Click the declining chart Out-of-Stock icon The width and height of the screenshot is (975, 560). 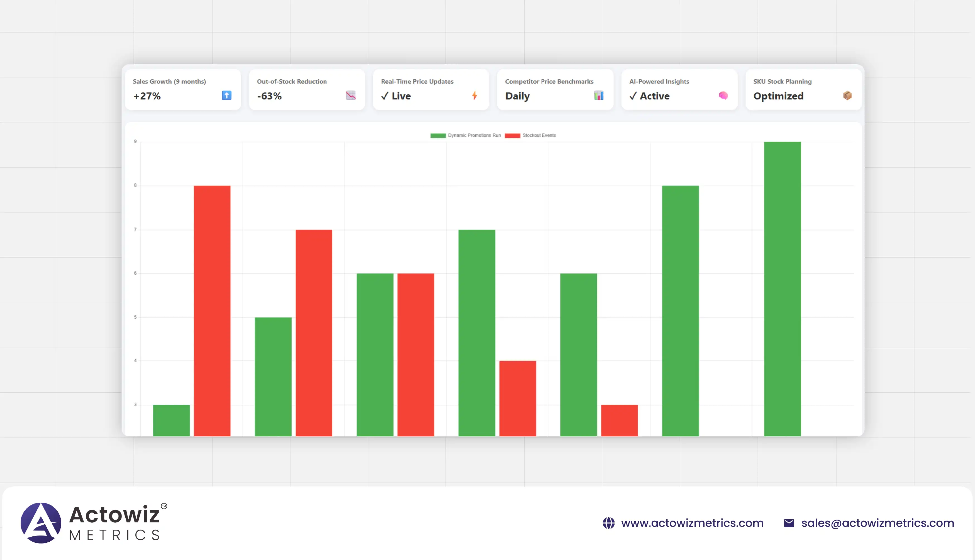350,96
